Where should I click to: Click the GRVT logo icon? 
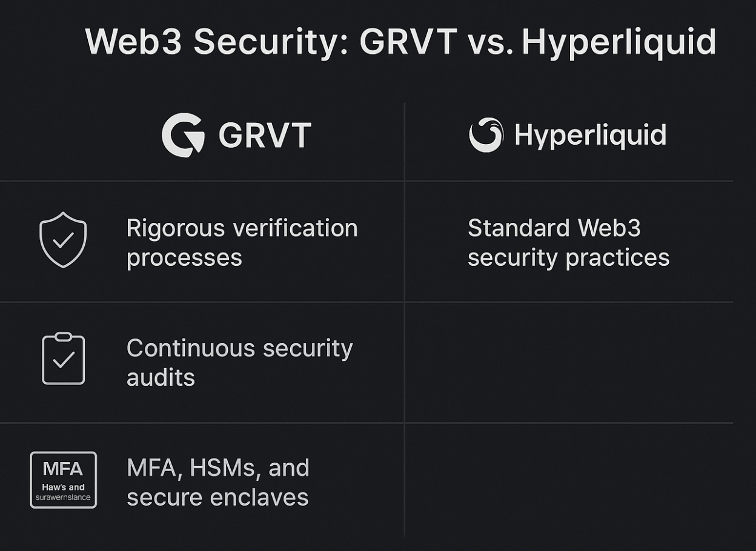[x=183, y=135]
